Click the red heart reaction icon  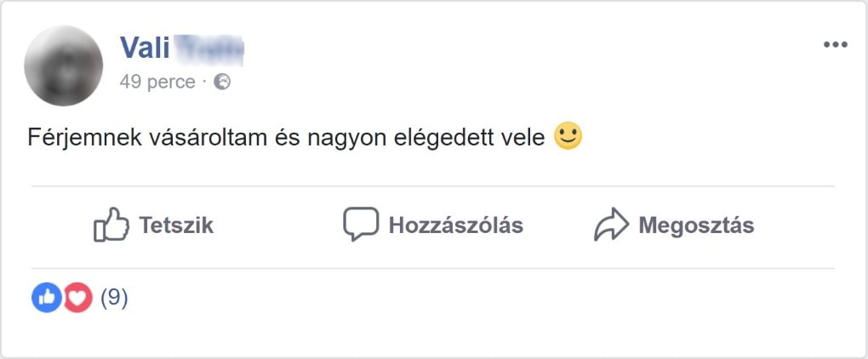click(x=77, y=297)
